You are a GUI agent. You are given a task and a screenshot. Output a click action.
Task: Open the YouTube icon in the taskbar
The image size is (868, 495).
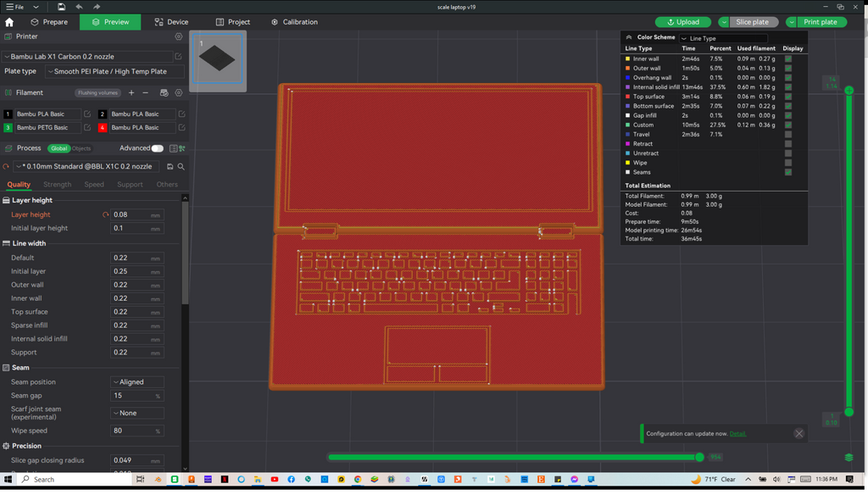click(274, 480)
